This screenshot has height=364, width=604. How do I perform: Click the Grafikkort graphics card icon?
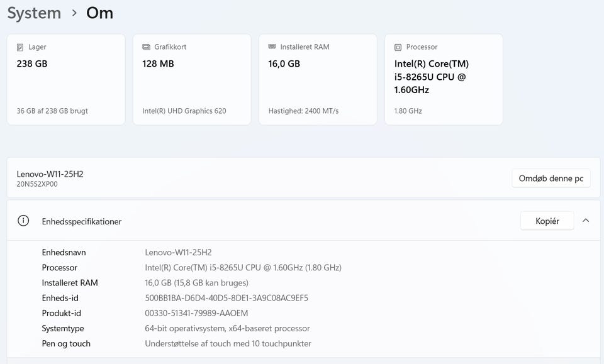(147, 47)
